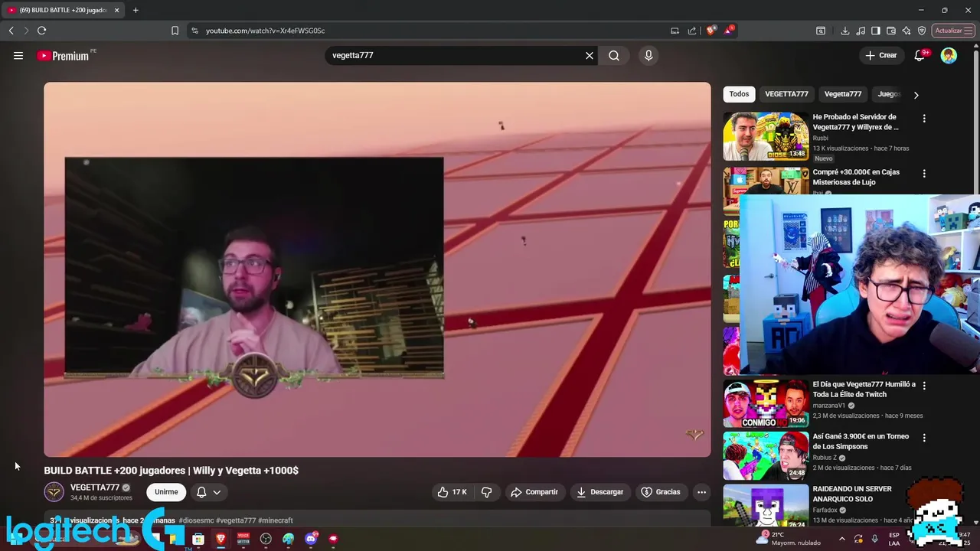
Task: Dislike the video
Action: tap(486, 492)
